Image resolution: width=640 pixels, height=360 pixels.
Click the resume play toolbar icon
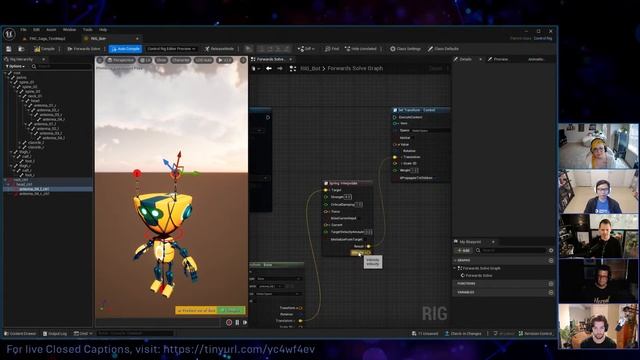248,49
